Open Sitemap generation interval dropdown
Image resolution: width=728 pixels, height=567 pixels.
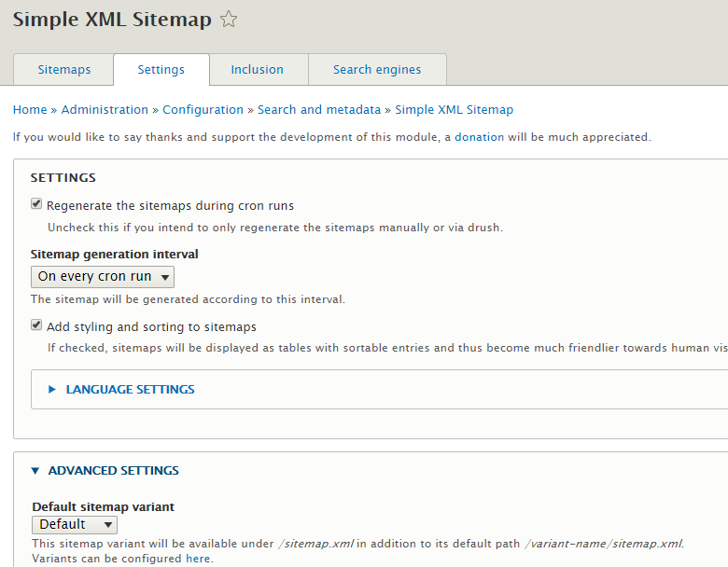point(103,277)
